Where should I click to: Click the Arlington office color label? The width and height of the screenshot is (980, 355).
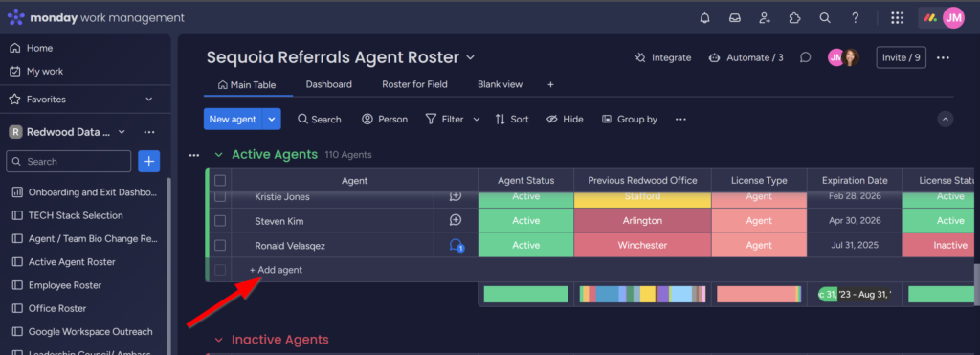point(642,221)
